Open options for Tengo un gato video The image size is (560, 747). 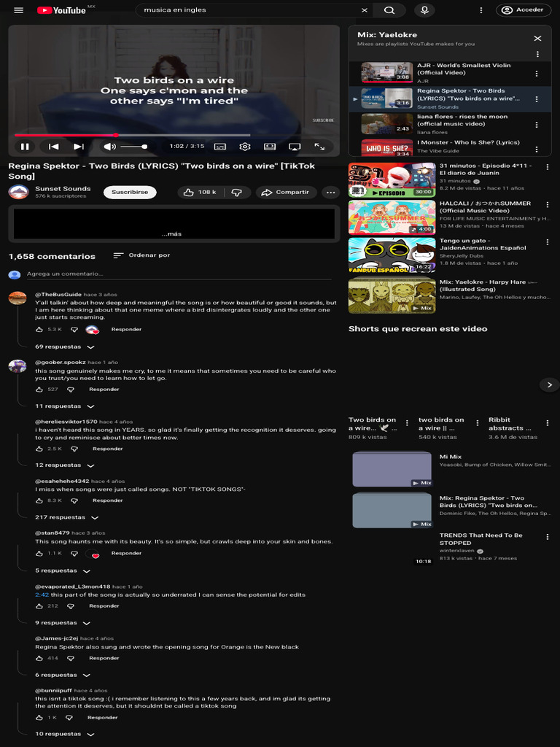(547, 242)
